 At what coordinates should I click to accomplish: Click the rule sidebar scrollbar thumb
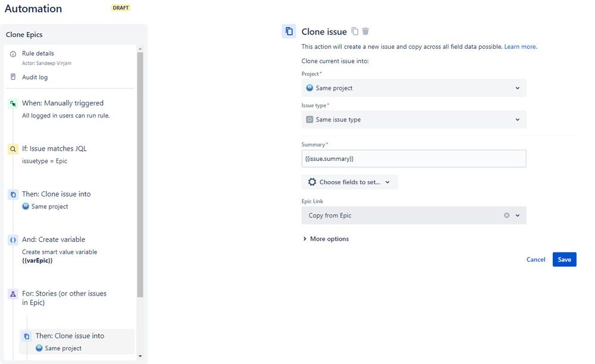140,175
